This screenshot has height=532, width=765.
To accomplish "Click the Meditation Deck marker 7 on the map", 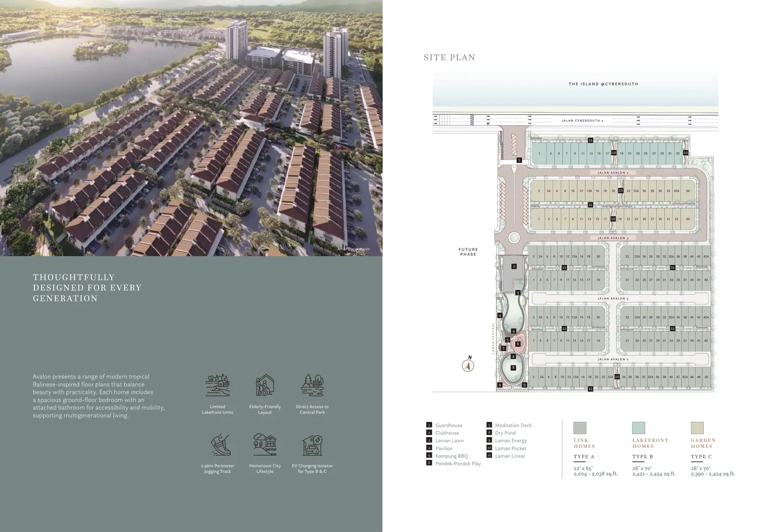I will 503,348.
